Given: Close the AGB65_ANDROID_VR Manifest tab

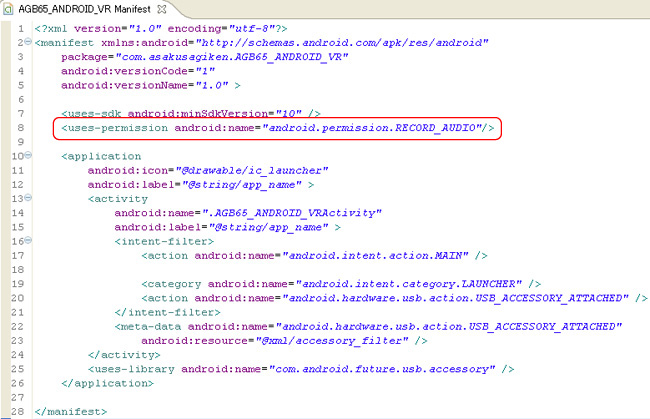Looking at the screenshot, I should 162,9.
